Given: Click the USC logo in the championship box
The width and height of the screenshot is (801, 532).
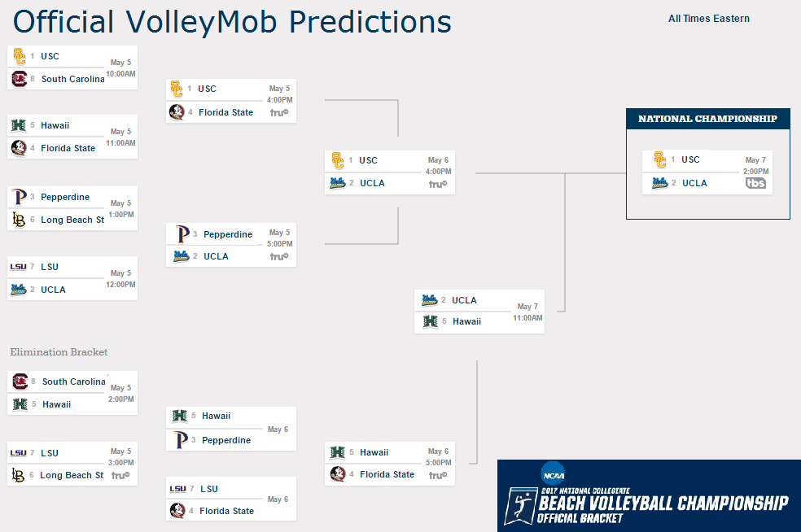Looking at the screenshot, I should pyautogui.click(x=659, y=159).
